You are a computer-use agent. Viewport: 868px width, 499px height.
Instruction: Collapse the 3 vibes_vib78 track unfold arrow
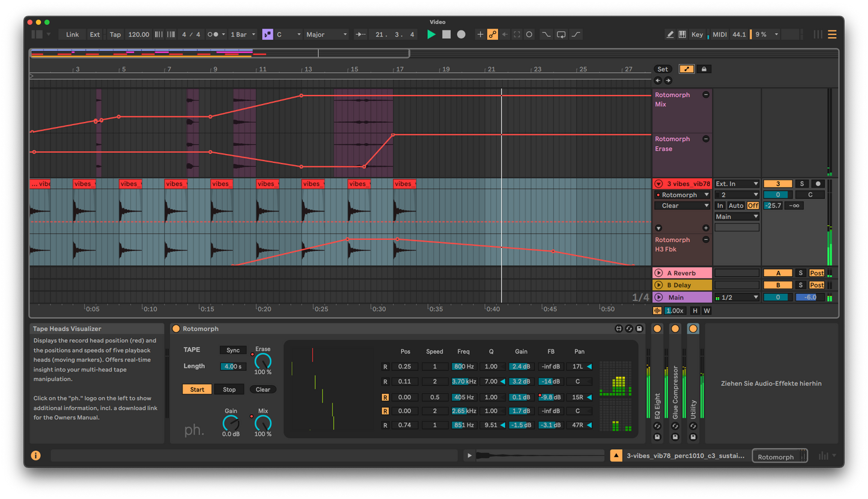[x=659, y=184]
